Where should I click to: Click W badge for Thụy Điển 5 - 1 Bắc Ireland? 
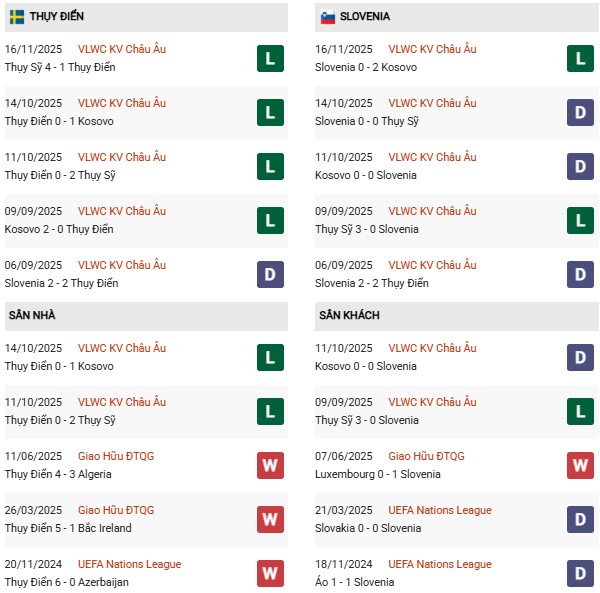click(x=270, y=520)
